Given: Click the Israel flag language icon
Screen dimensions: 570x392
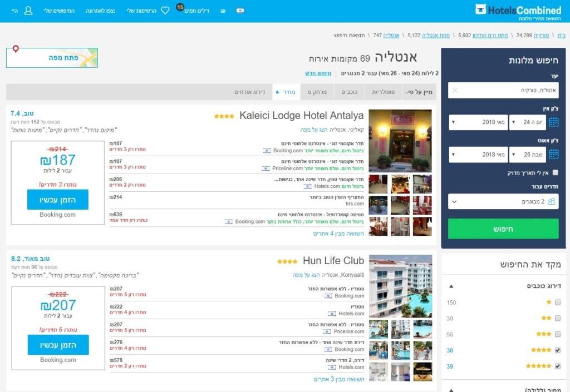Looking at the screenshot, I should point(240,11).
